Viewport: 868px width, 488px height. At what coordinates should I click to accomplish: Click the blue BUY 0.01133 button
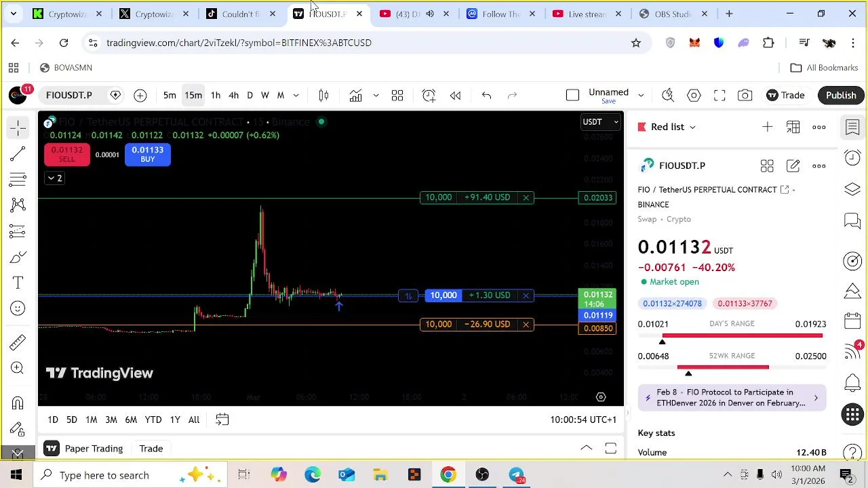coord(147,155)
